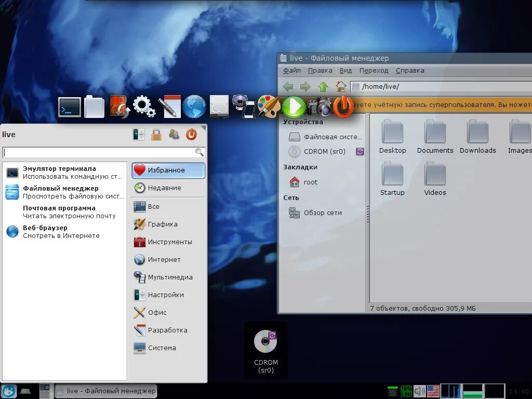Viewport: 532px width, 399px height.
Task: Launch Файловый менеджер from favorites
Action: pos(65,192)
